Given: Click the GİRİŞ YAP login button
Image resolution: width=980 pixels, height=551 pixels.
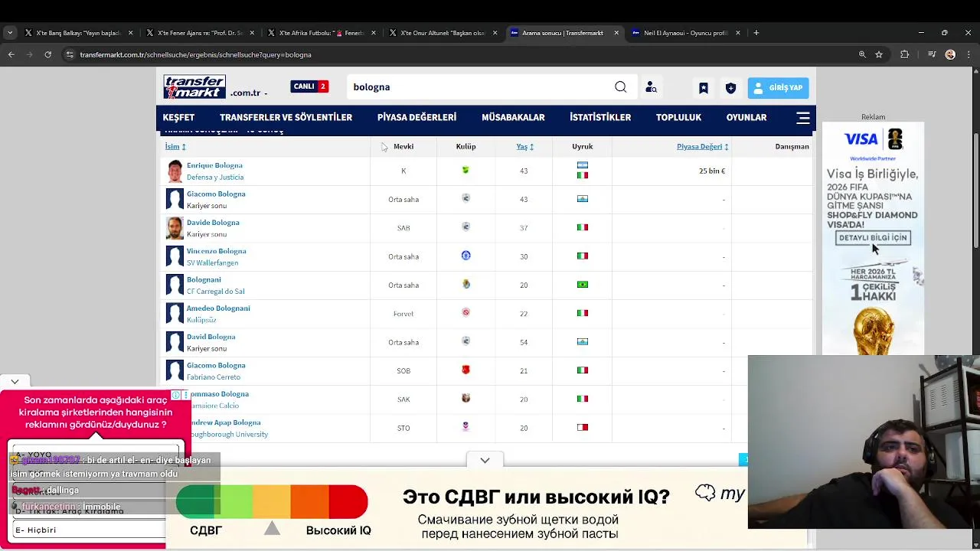Looking at the screenshot, I should click(x=778, y=88).
